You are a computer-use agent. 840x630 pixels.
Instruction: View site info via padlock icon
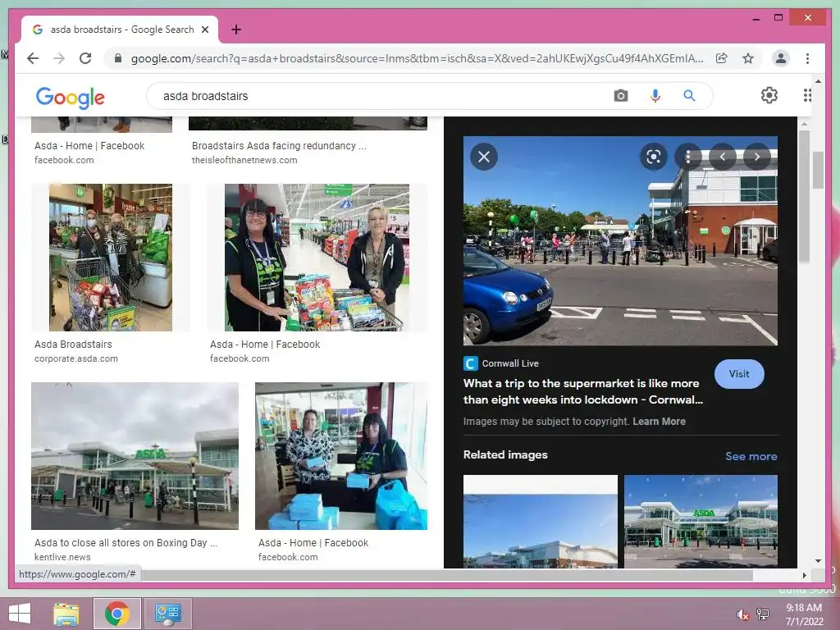click(x=118, y=58)
